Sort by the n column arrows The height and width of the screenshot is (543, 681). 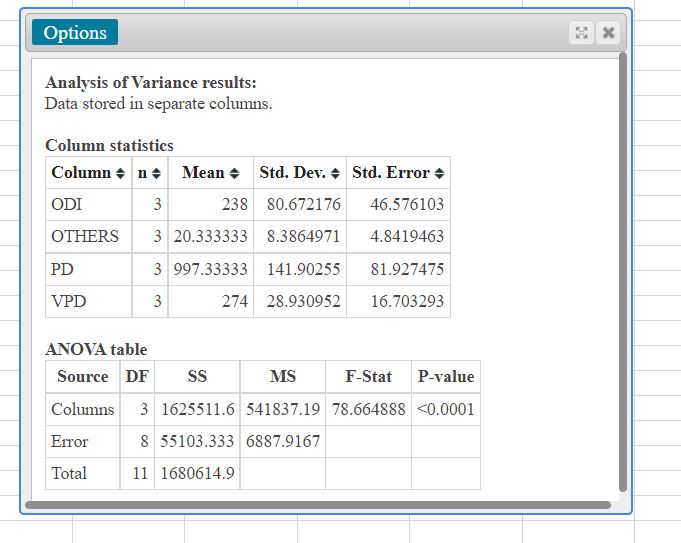(x=156, y=173)
